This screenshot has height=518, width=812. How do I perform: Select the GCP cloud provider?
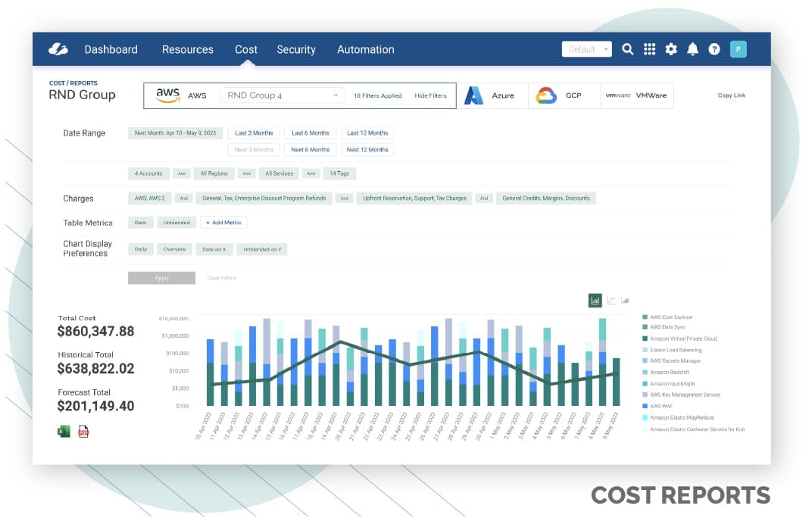pyautogui.click(x=564, y=95)
